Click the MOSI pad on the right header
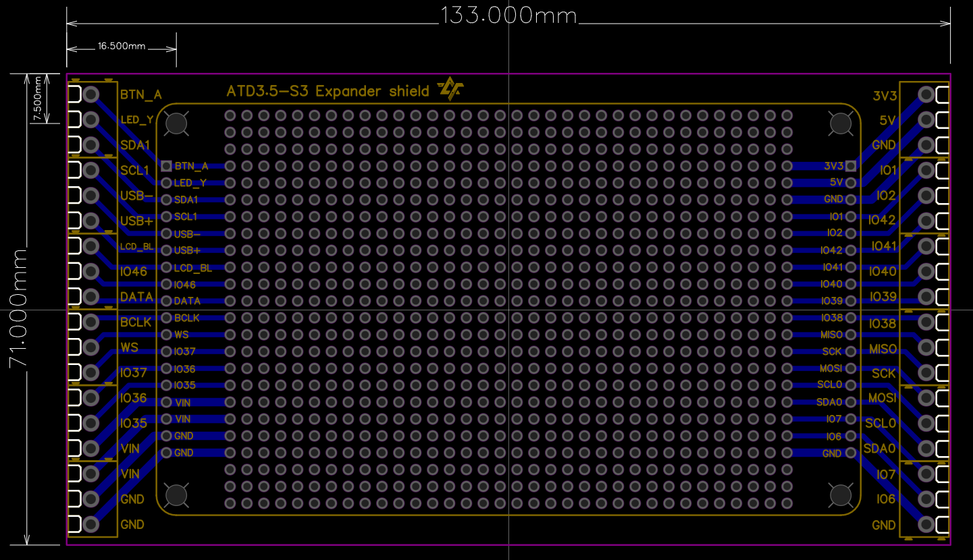This screenshot has height=560, width=973. pos(925,397)
